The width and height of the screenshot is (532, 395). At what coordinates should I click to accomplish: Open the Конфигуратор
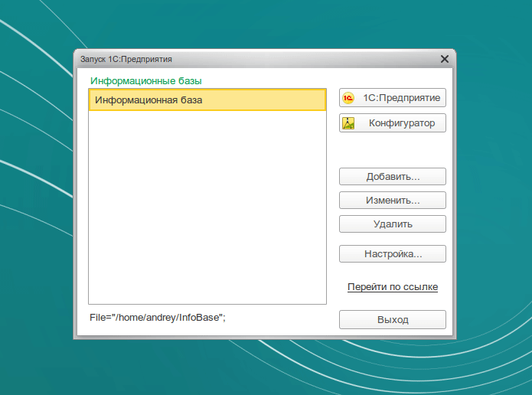point(393,122)
